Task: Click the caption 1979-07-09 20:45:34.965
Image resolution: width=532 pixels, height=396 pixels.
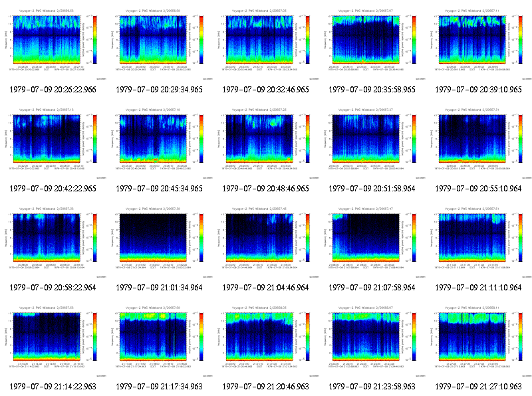Action: (160, 189)
